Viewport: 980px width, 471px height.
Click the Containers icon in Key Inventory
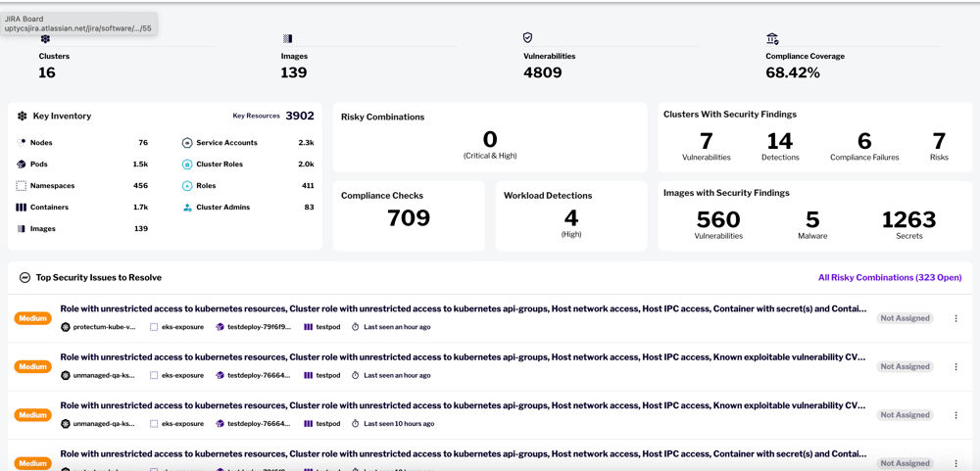coord(22,208)
